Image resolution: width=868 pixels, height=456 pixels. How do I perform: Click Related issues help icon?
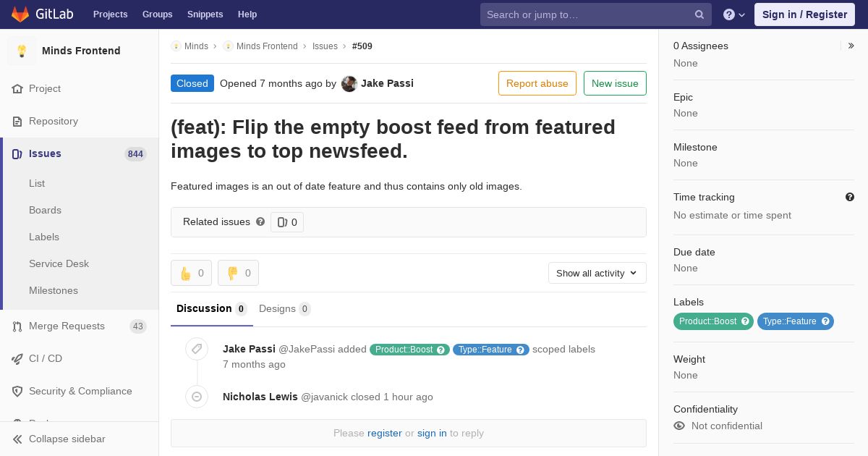[260, 221]
